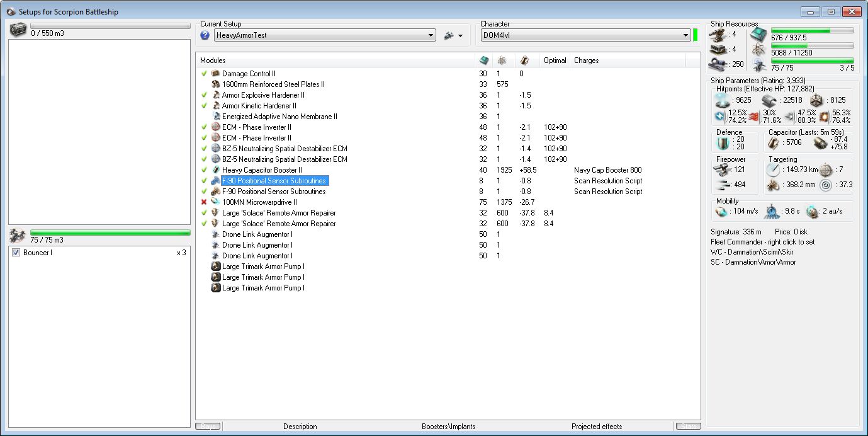Click the drone bay bar for 75 / 75 m3
This screenshot has height=436, width=868.
(x=110, y=232)
